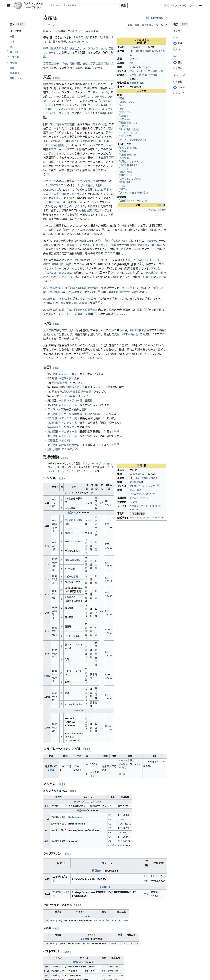
Task: Jump to ページ先頭 in contents
Action: pyautogui.click(x=16, y=31)
